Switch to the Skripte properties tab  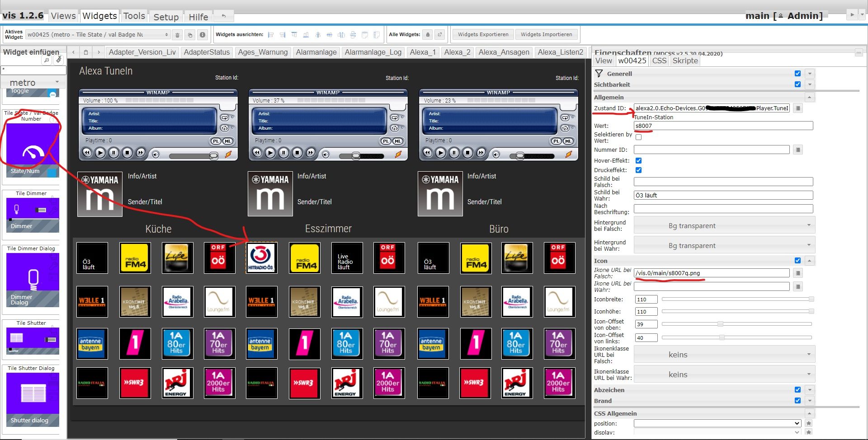coord(685,61)
